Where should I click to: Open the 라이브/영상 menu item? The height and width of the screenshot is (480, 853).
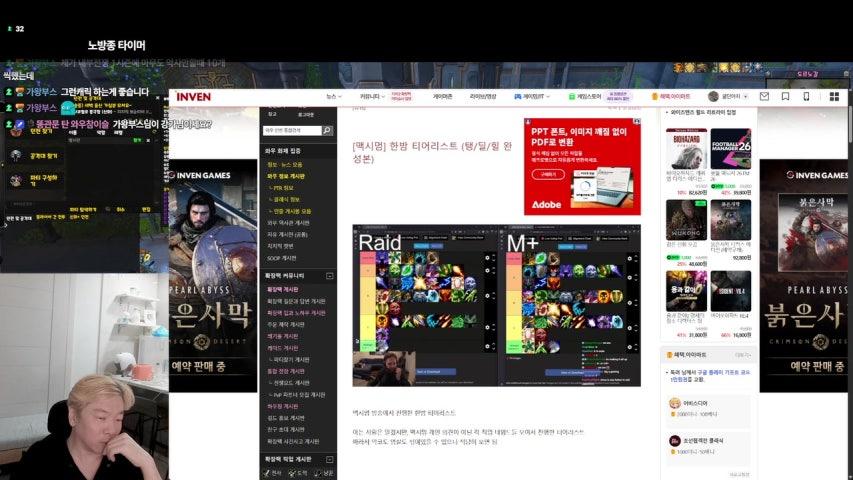click(483, 96)
